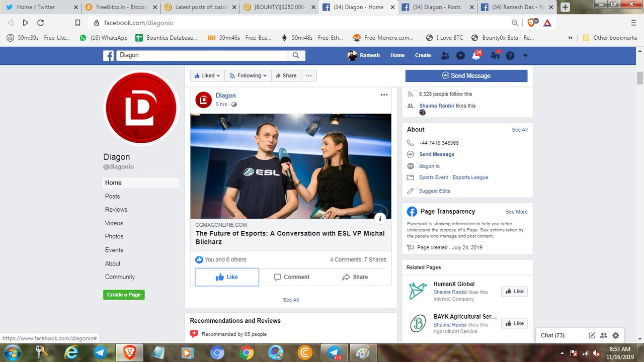Like BAYK Agricultural Service page
Screen dimensions: 644x362
click(x=514, y=324)
